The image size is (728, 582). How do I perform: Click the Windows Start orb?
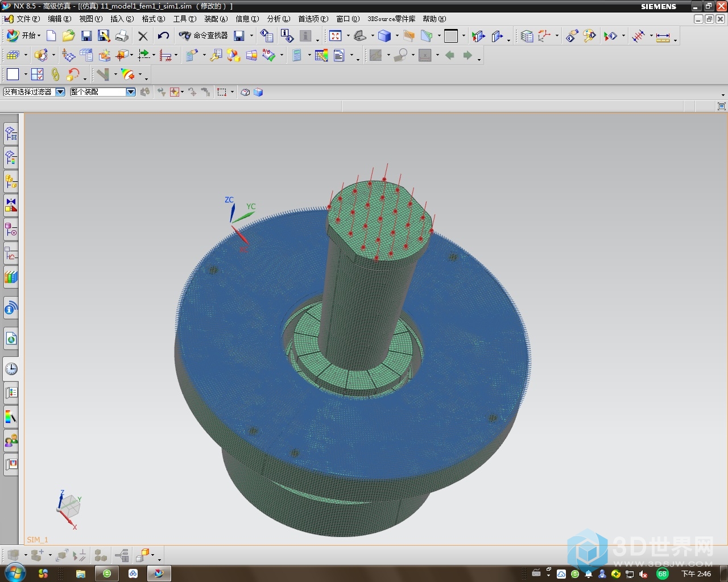tap(14, 573)
